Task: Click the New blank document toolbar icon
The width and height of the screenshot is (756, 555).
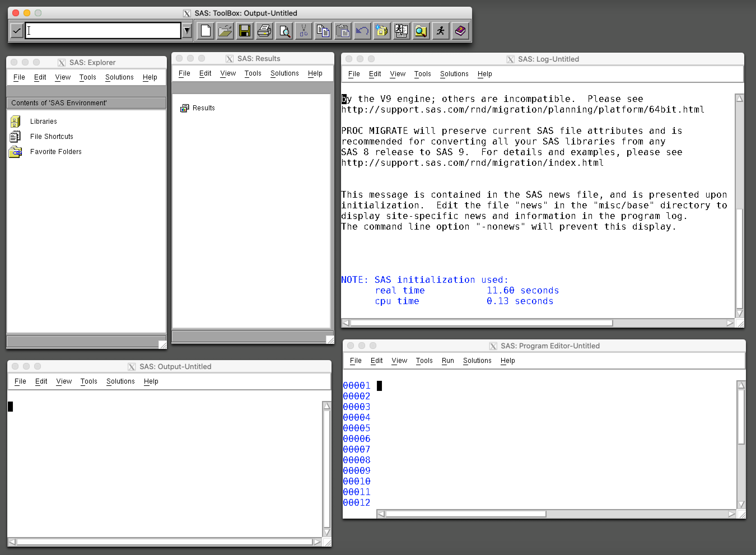Action: click(x=206, y=31)
